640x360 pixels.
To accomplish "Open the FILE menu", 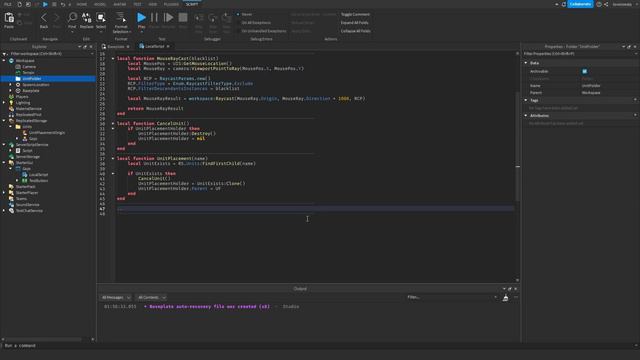I will coord(8,4).
